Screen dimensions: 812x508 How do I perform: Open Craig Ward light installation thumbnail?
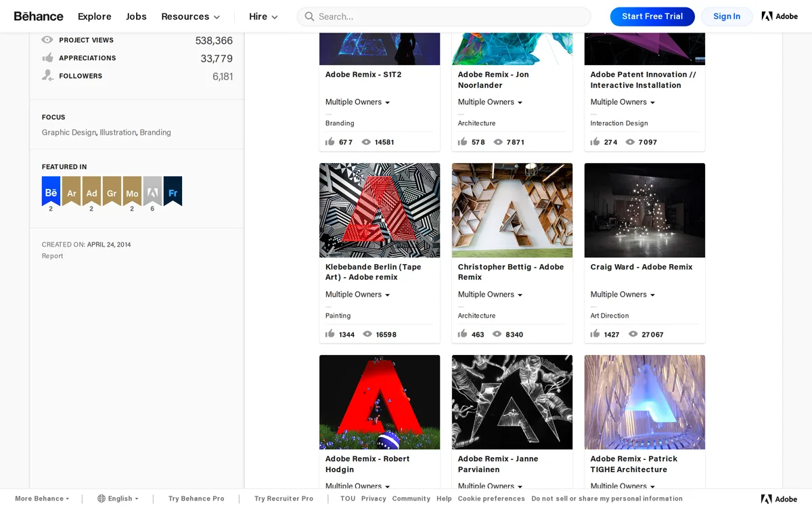coord(645,210)
